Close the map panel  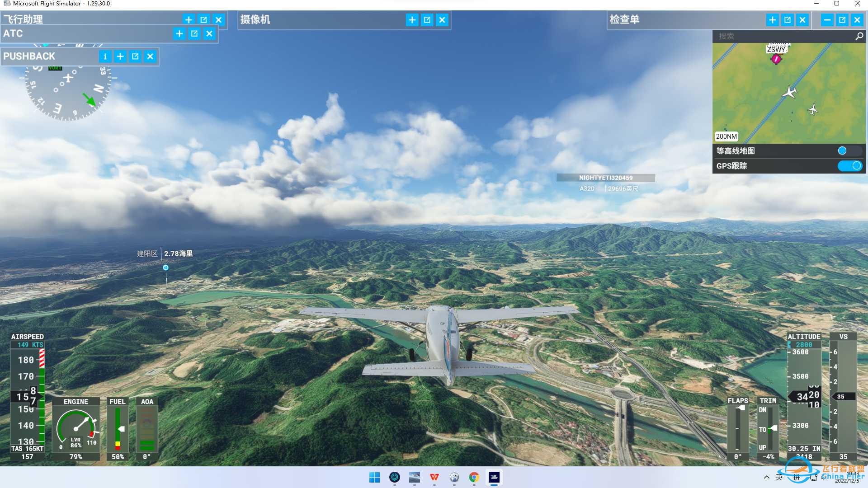click(x=857, y=20)
